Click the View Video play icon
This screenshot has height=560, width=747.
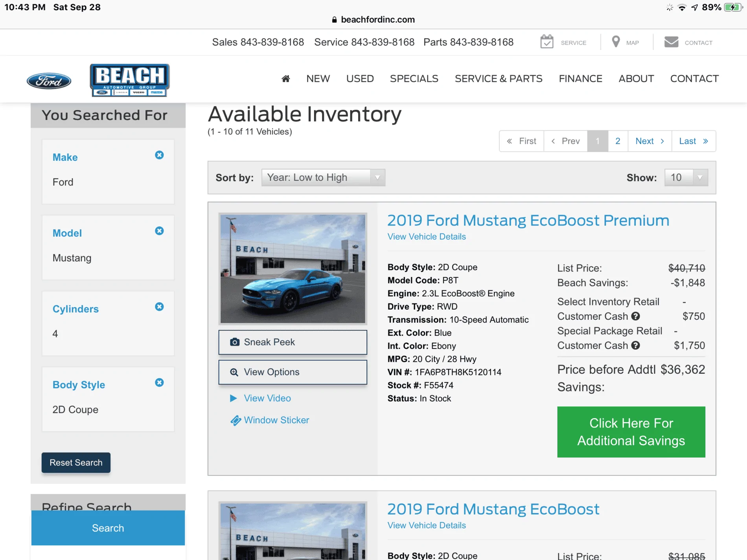233,398
